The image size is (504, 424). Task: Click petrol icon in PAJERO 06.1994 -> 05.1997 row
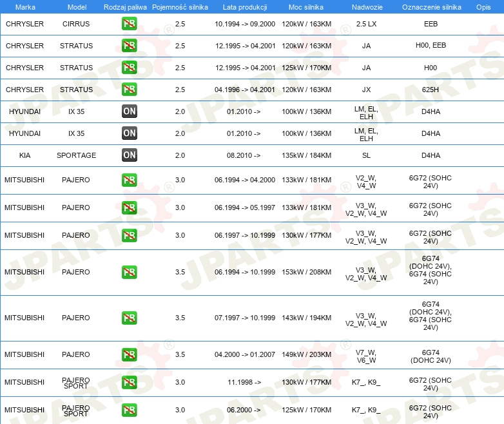coord(129,207)
